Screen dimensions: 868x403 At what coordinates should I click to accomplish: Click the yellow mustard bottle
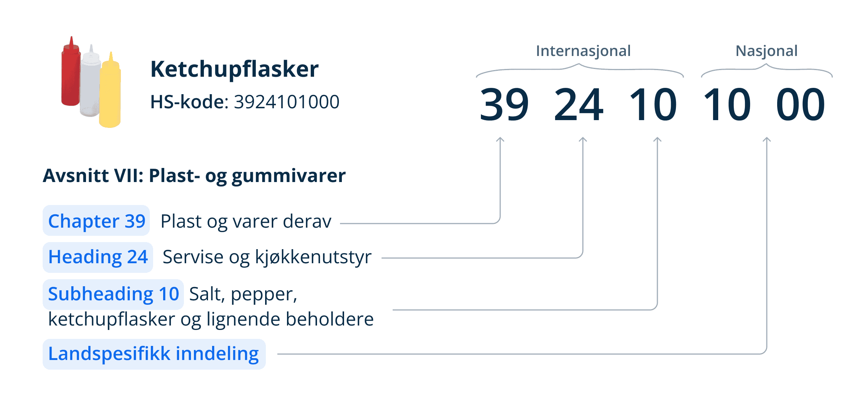click(x=110, y=91)
